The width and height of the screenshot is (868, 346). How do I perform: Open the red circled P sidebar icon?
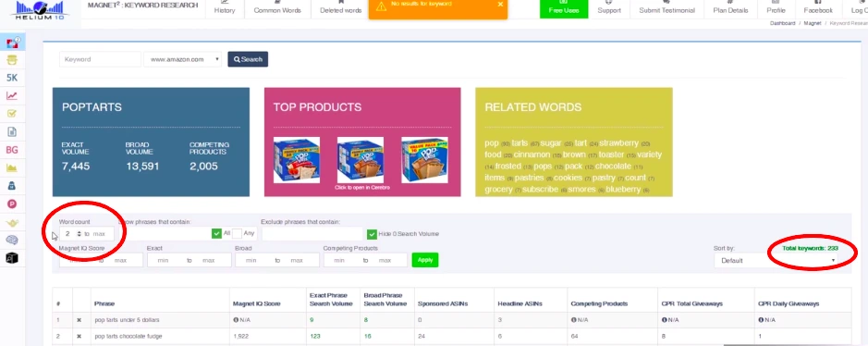coord(12,204)
